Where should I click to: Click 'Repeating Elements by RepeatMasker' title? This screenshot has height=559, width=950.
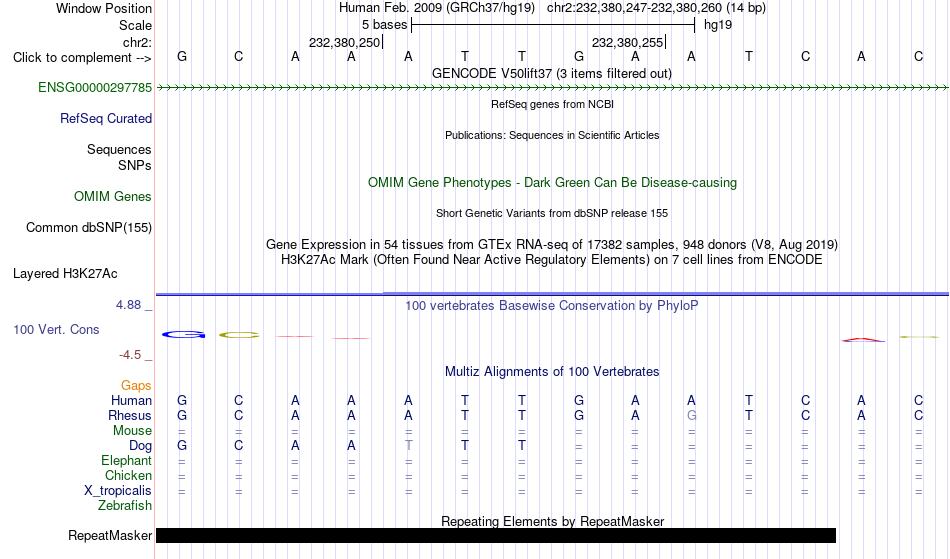click(553, 521)
